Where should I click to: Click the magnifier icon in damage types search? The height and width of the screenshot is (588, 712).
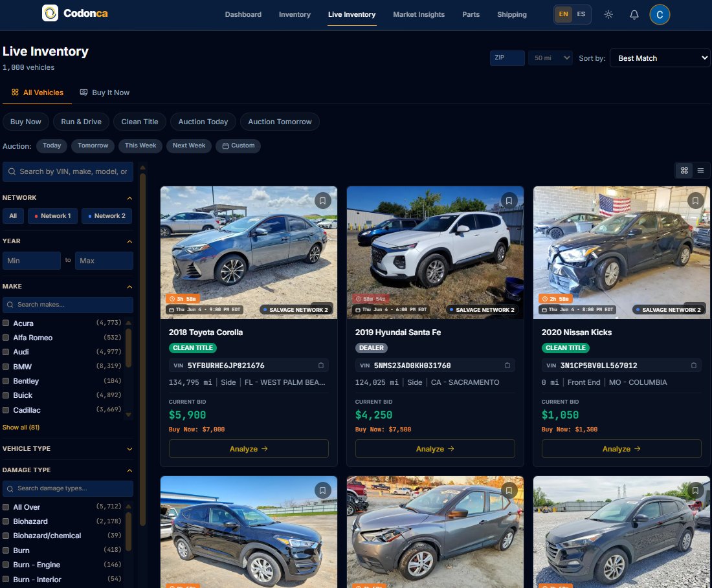pos(10,488)
